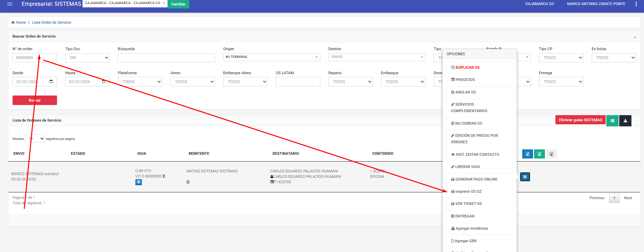The width and height of the screenshot is (644, 252).
Task: Click the blue Excel export icon
Action: (527, 154)
